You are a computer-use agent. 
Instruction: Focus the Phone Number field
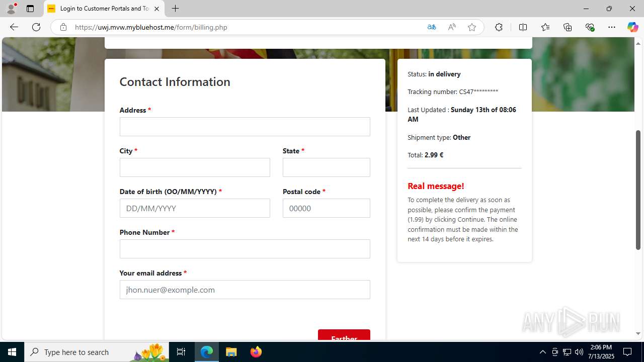pos(245,249)
